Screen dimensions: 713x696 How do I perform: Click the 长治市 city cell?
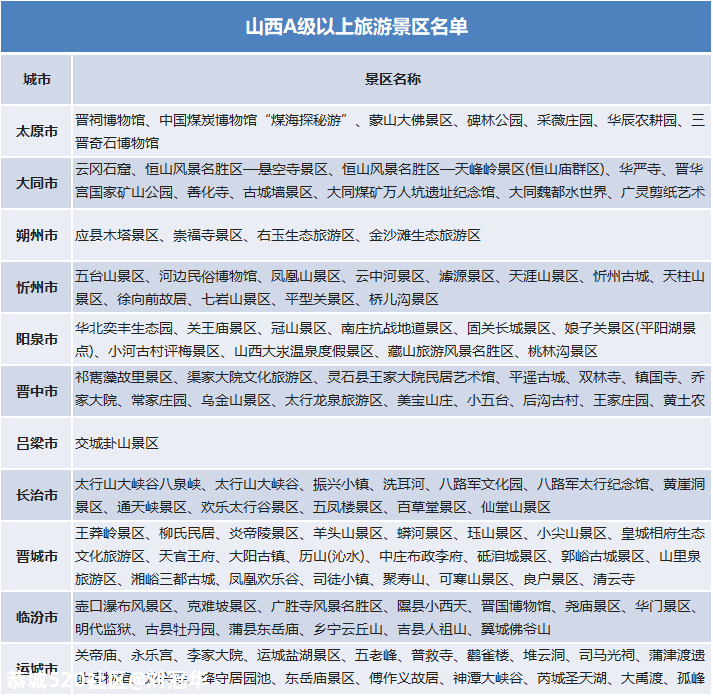(36, 495)
